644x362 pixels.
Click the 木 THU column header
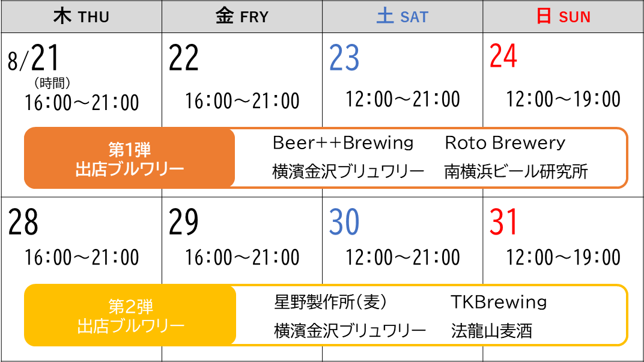tap(81, 16)
